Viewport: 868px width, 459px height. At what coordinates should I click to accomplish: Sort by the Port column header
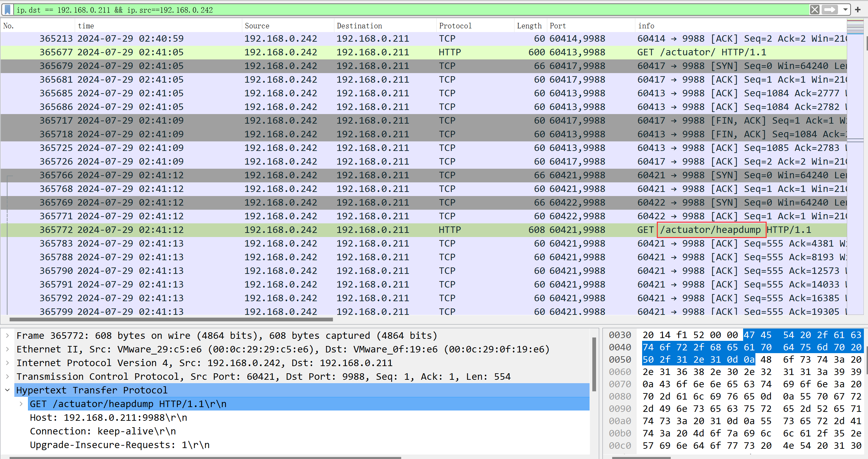tap(591, 26)
